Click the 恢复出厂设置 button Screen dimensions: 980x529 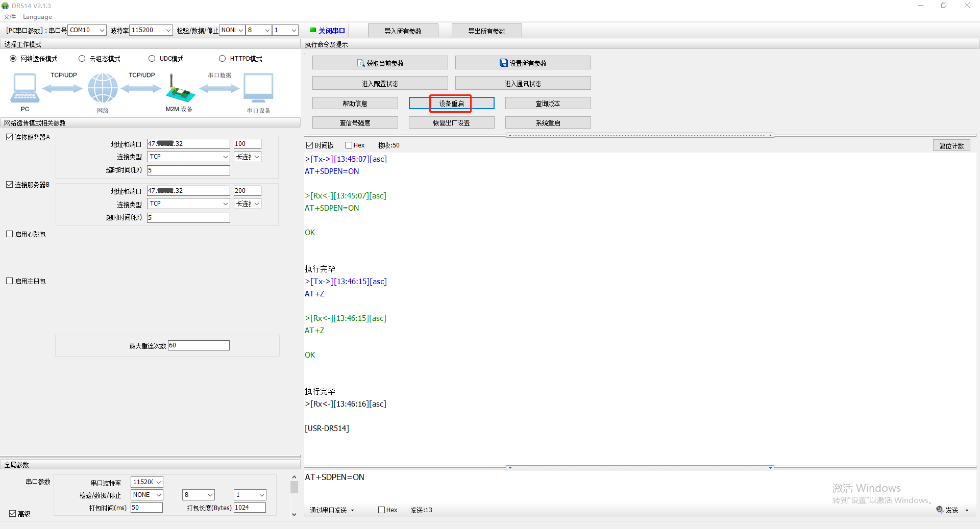pyautogui.click(x=451, y=123)
